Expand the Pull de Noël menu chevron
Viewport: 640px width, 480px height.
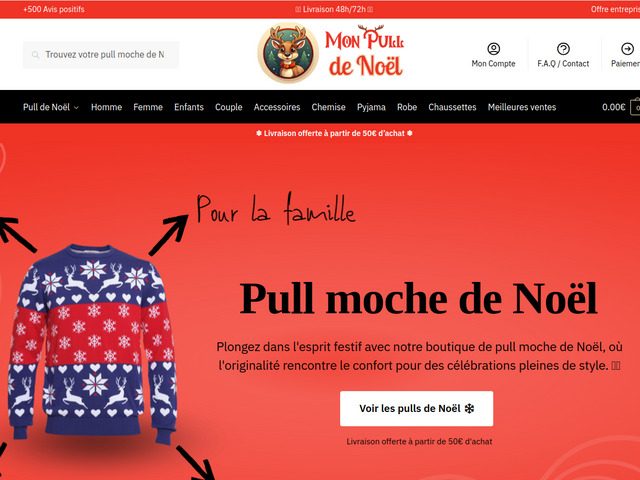pos(76,108)
